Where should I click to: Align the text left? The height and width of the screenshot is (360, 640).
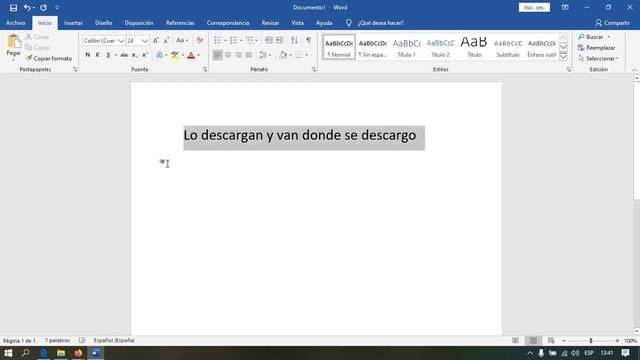tap(218, 55)
